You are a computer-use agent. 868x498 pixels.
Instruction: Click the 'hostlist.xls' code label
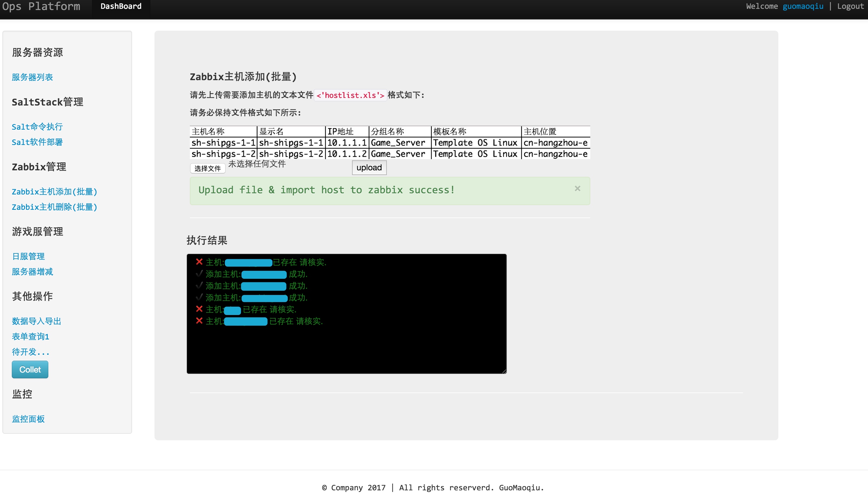[x=350, y=95]
